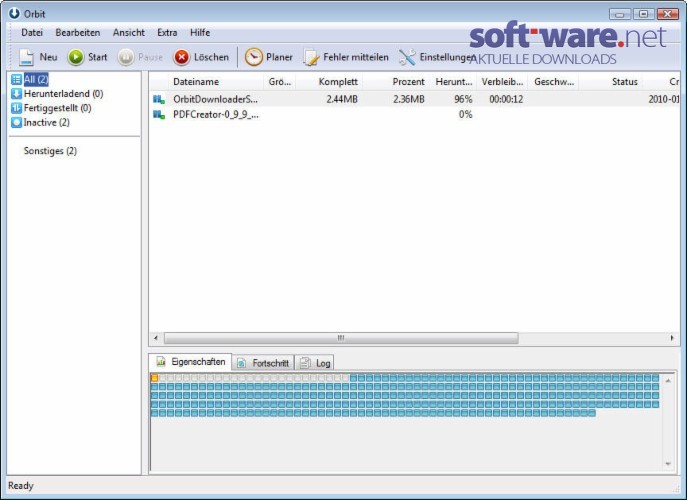
Task: Click the All (2) category icon
Action: coord(16,79)
